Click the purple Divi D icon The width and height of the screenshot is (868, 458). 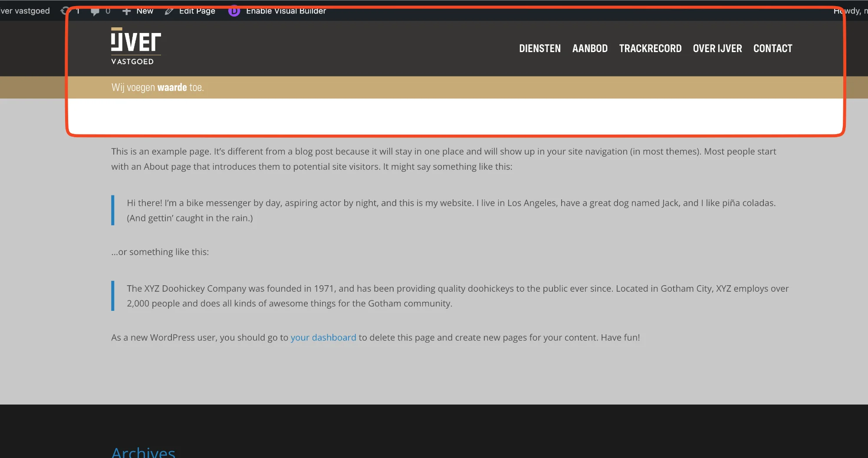234,11
